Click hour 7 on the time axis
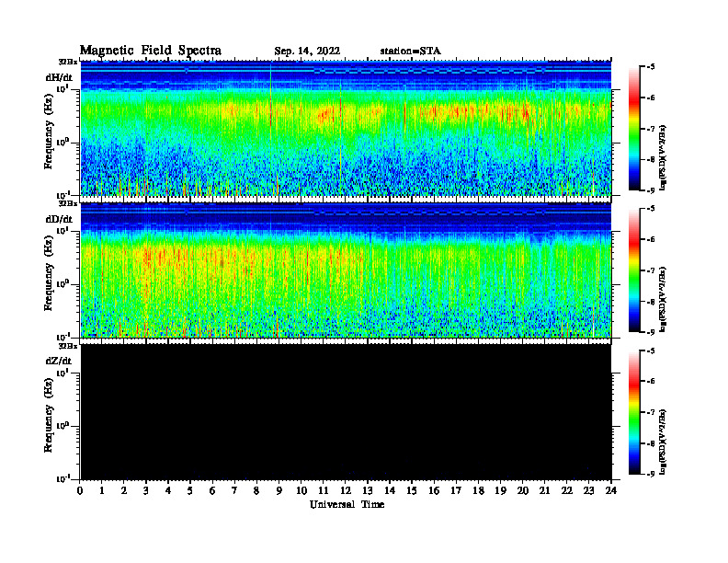 (234, 491)
